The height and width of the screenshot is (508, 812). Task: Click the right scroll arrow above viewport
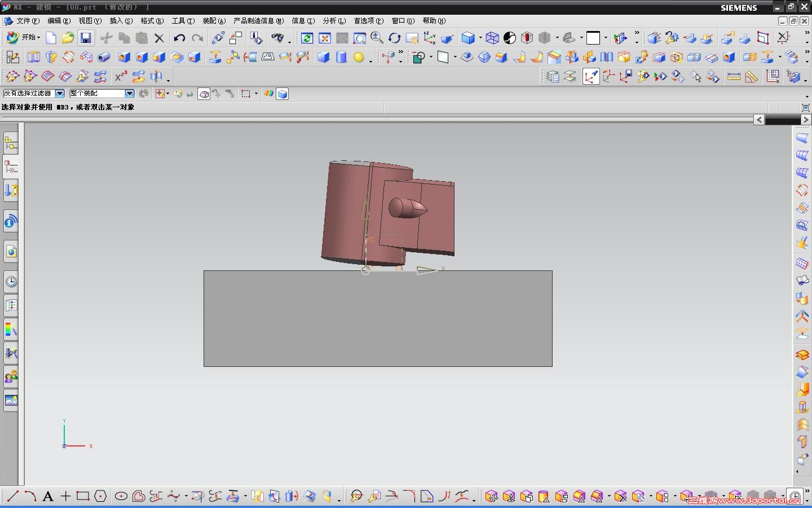click(x=806, y=120)
